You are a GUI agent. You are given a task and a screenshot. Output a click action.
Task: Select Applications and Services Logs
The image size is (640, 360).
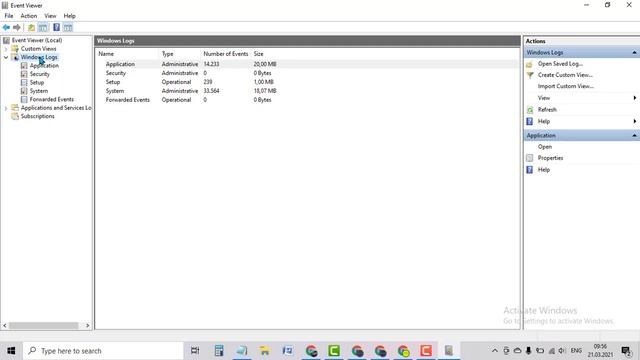[x=56, y=108]
